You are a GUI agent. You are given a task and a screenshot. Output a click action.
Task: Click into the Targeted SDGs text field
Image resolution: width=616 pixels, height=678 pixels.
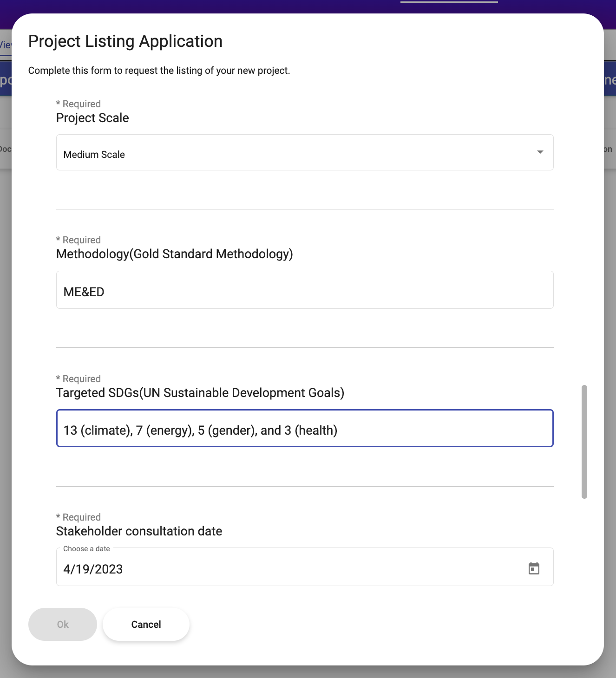pos(304,428)
